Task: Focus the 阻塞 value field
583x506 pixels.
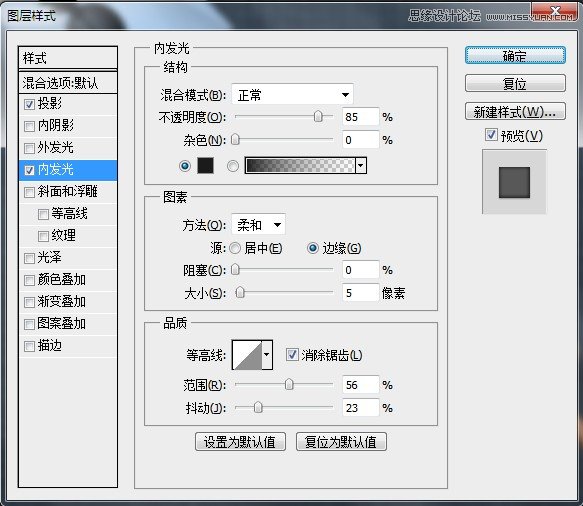Action: pos(360,270)
